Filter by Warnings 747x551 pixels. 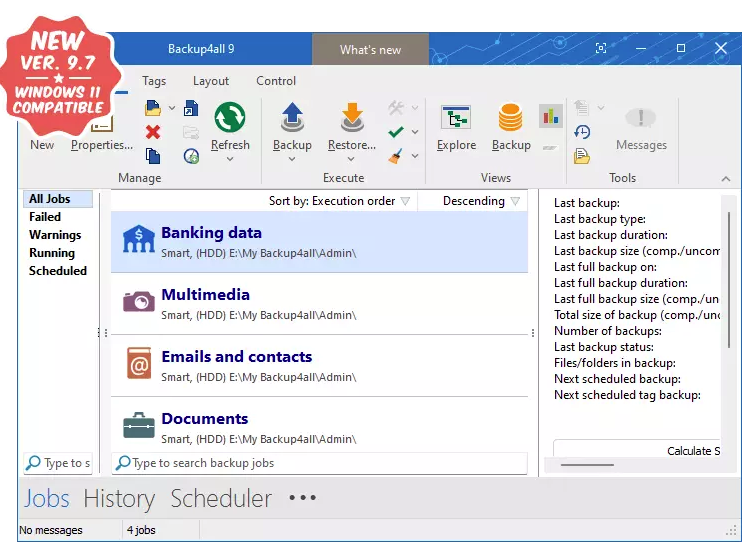point(55,235)
